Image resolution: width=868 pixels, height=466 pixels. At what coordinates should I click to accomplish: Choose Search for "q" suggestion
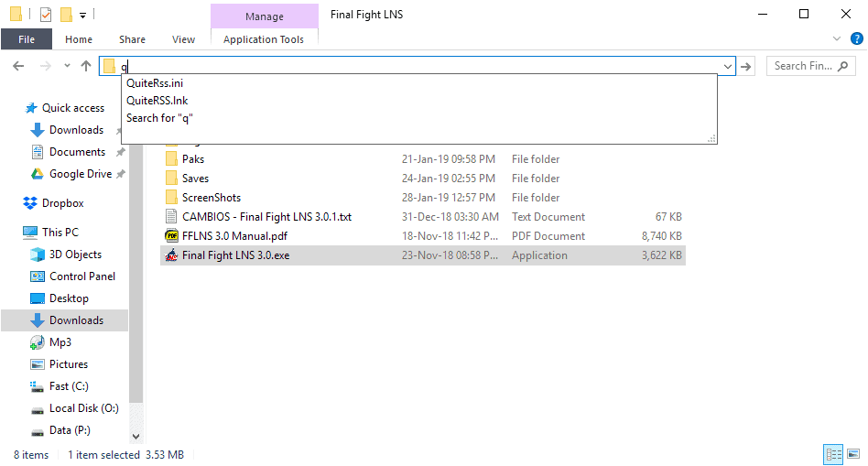click(x=159, y=118)
